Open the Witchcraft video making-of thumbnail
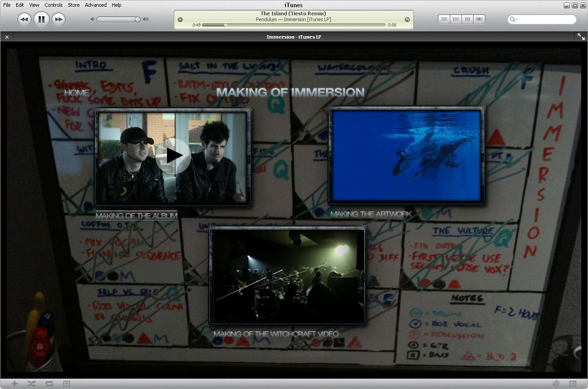 [287, 275]
